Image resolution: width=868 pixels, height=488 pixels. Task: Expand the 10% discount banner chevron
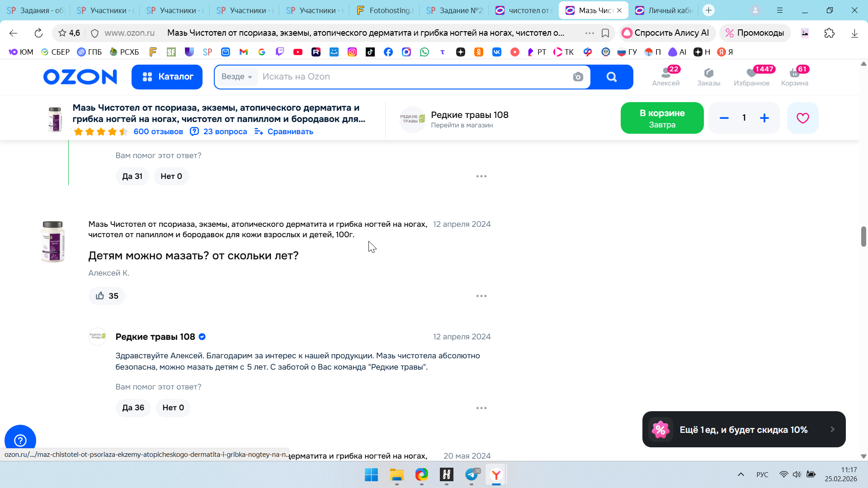pyautogui.click(x=832, y=429)
